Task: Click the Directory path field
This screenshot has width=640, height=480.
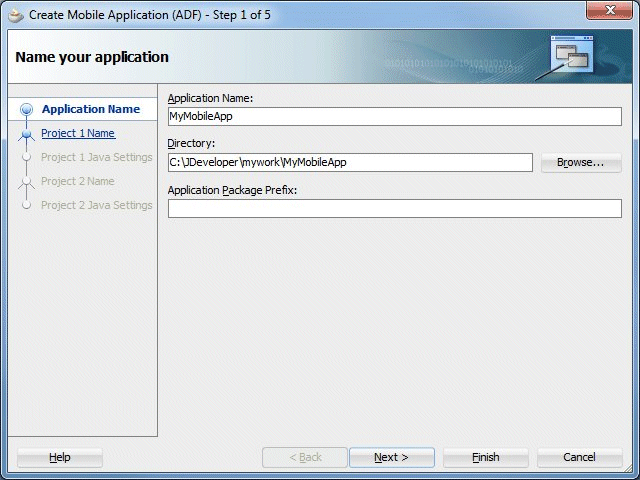Action: (350, 162)
